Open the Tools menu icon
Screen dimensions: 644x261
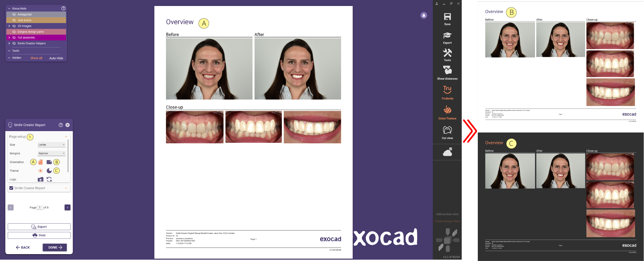pos(447,53)
